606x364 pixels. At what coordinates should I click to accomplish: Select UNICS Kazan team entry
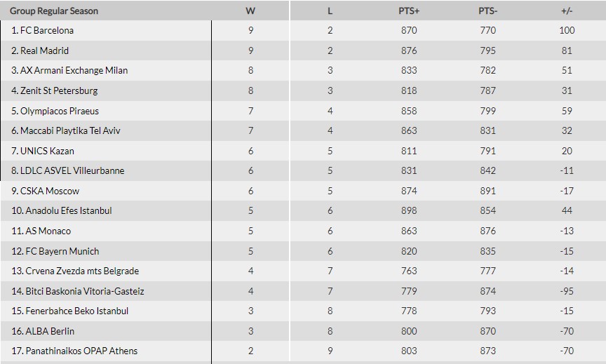tap(46, 151)
